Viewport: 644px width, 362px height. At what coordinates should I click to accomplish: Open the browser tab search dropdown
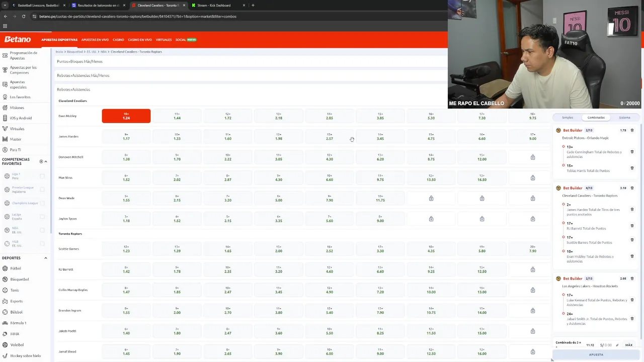coord(5,5)
